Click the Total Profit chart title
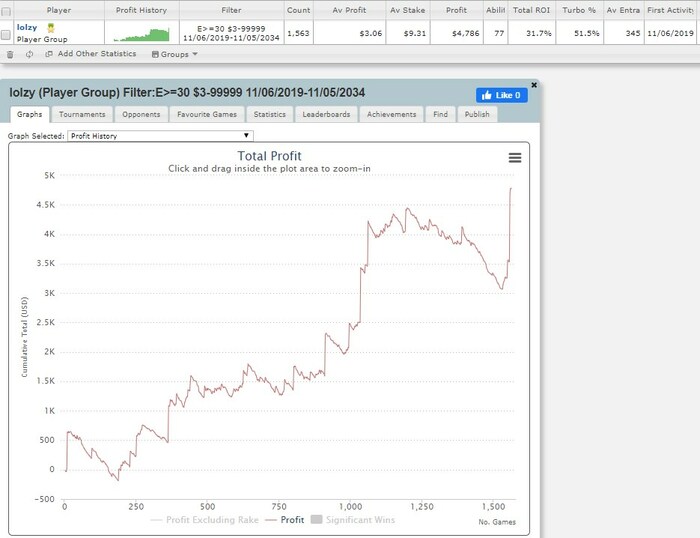 pyautogui.click(x=269, y=156)
